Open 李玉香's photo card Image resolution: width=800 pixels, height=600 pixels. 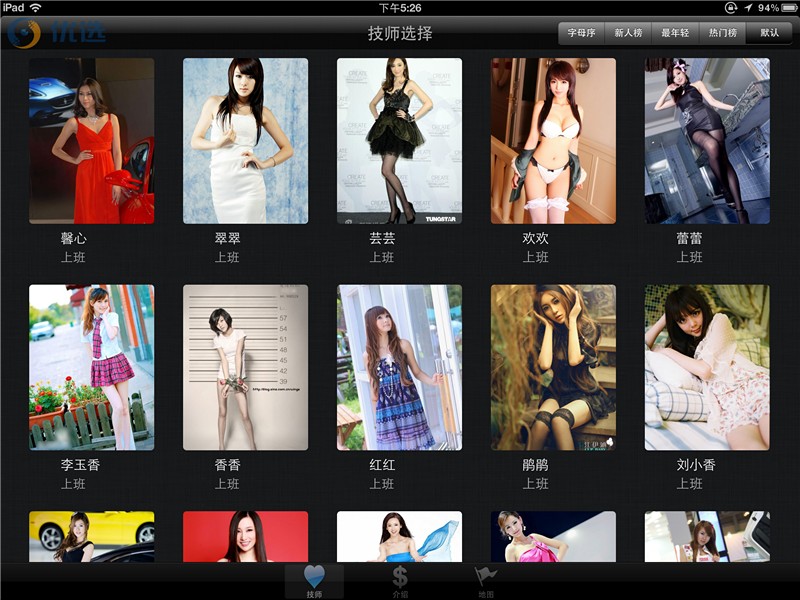point(91,367)
